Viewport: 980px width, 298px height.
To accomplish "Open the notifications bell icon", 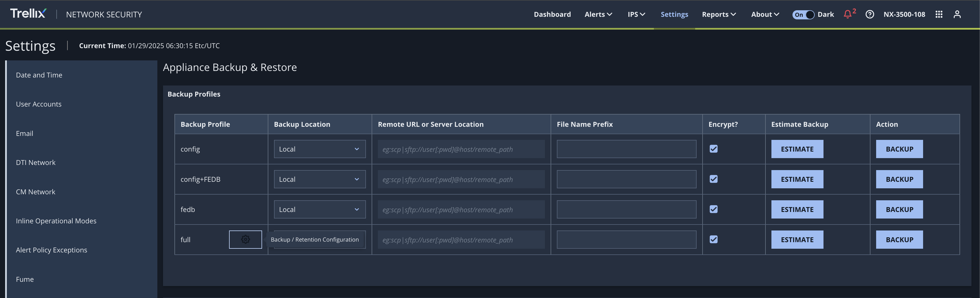I will pyautogui.click(x=848, y=15).
